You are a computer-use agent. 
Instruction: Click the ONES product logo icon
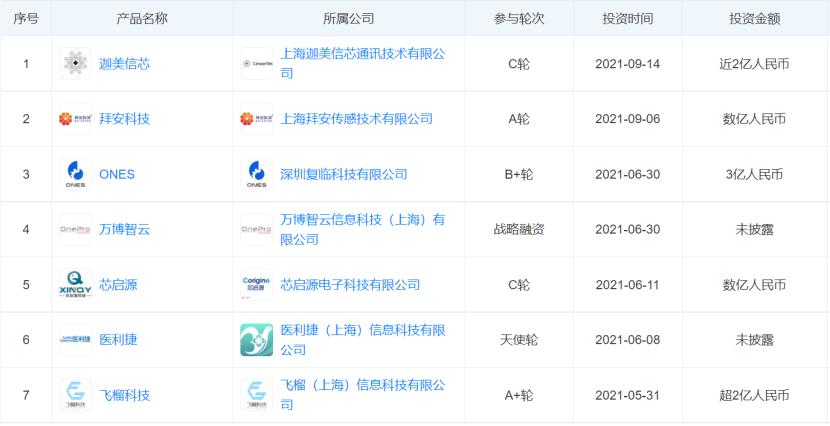75,174
